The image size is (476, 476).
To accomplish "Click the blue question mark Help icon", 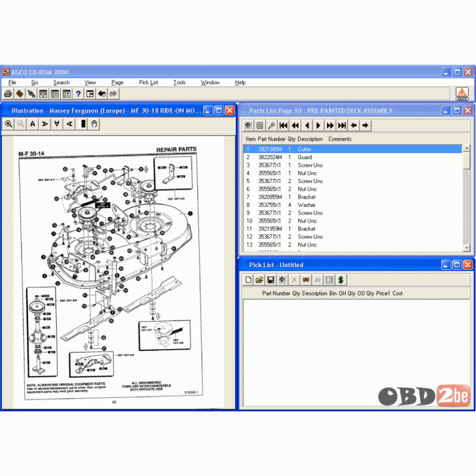I will click(78, 94).
